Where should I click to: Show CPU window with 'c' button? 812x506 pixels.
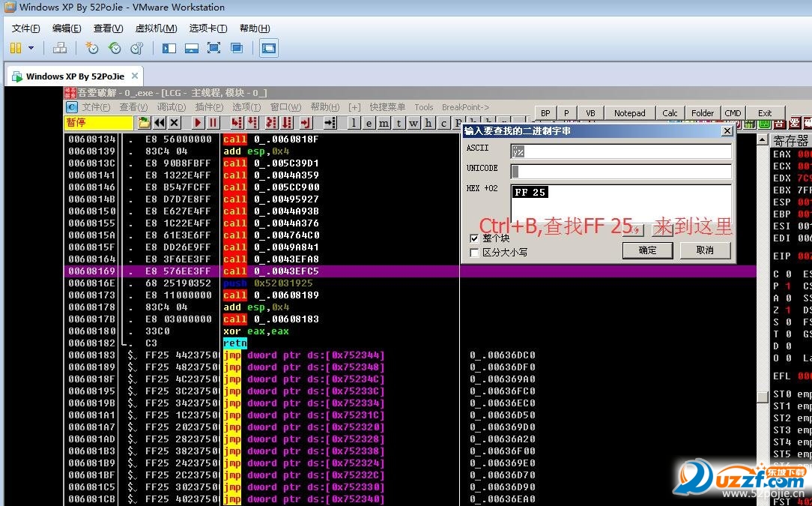pyautogui.click(x=443, y=124)
